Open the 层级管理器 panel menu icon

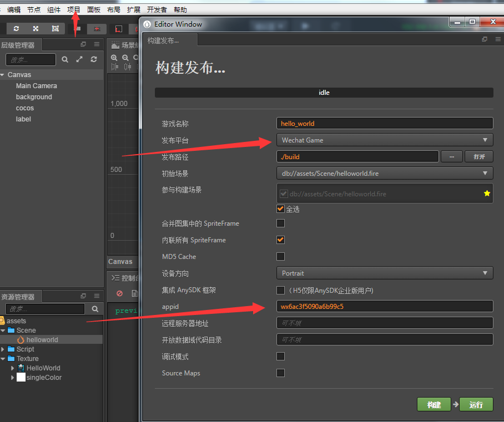click(97, 44)
